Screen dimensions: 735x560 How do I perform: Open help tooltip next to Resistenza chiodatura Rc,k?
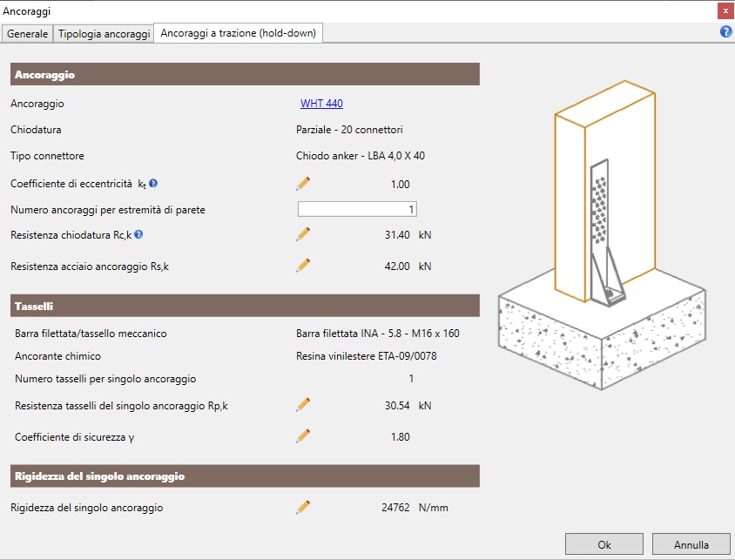tap(138, 234)
